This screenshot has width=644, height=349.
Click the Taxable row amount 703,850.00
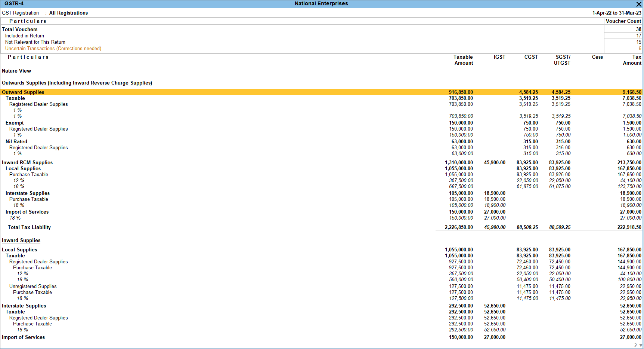461,98
